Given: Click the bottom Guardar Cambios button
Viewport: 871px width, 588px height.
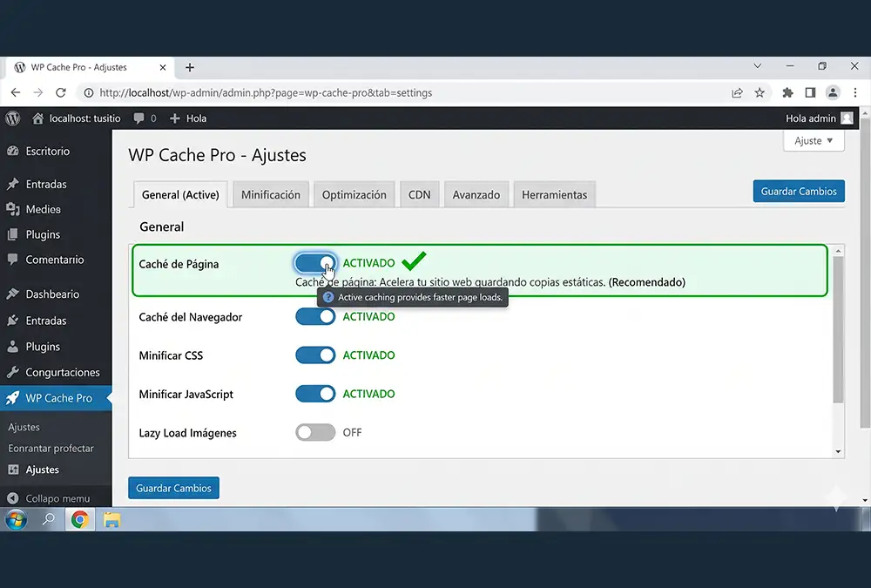Looking at the screenshot, I should (174, 488).
